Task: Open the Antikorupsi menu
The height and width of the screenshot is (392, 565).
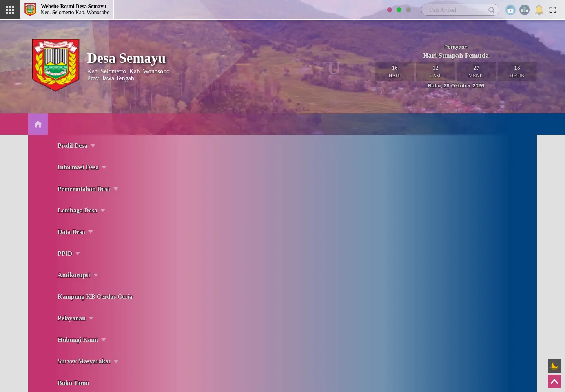Action: coord(74,275)
